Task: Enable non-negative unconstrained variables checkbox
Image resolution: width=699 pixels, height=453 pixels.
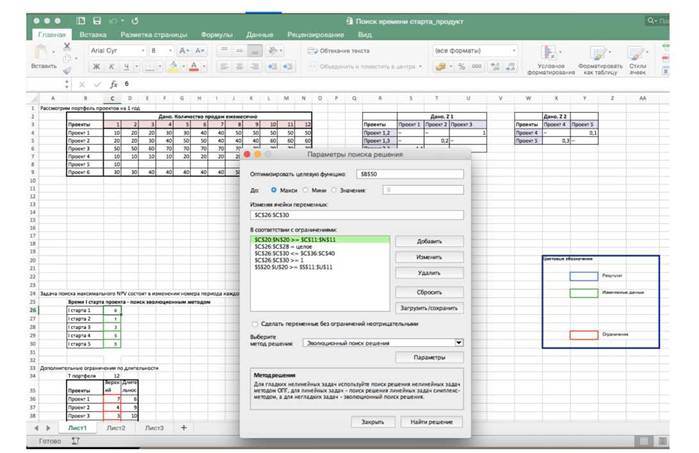Action: click(255, 324)
